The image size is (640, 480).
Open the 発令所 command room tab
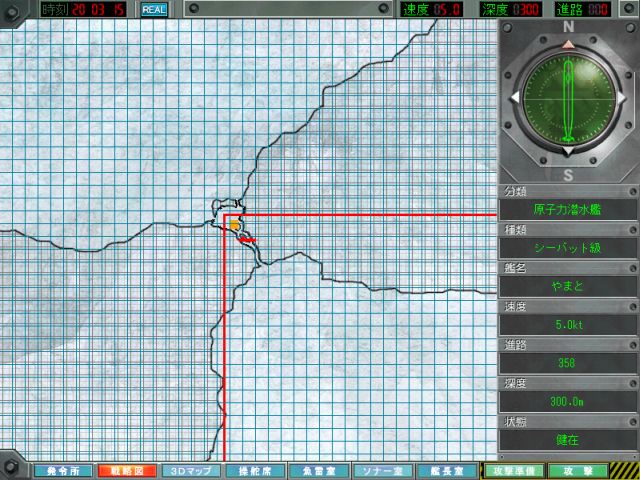[x=62, y=470]
